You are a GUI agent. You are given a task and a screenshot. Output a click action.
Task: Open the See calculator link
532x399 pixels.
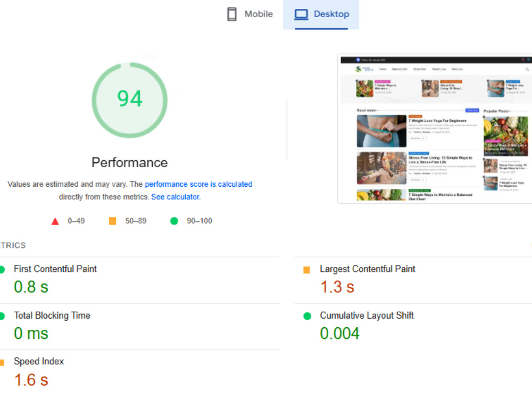(x=176, y=197)
